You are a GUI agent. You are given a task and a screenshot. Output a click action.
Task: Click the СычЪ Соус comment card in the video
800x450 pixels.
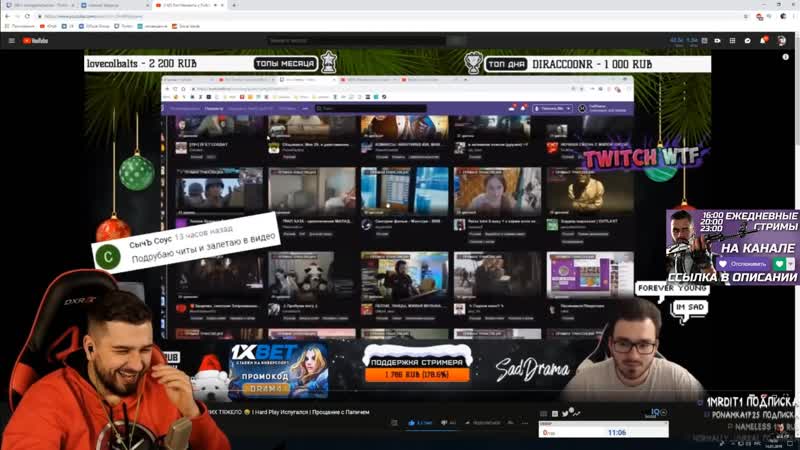pos(187,244)
